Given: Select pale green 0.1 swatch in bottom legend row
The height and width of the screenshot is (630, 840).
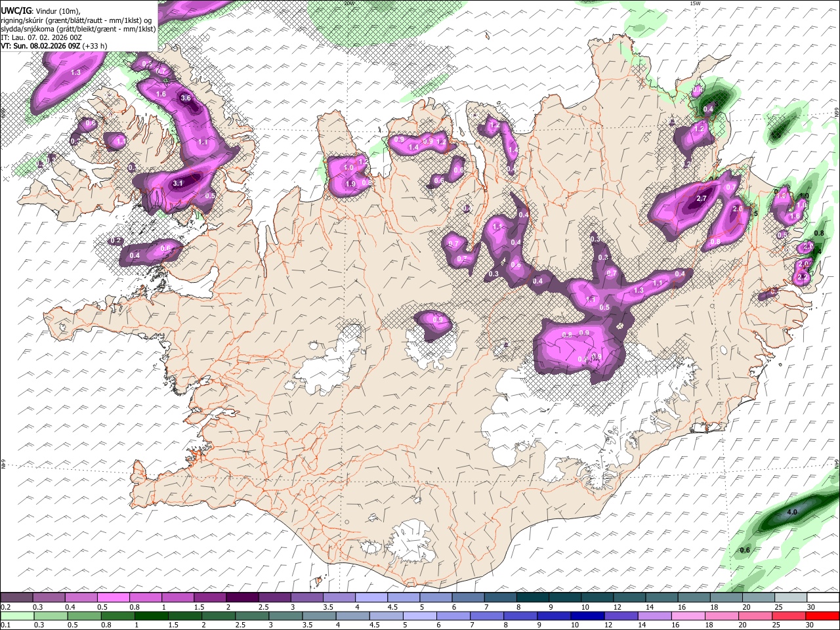Looking at the screenshot, I should point(16,616).
